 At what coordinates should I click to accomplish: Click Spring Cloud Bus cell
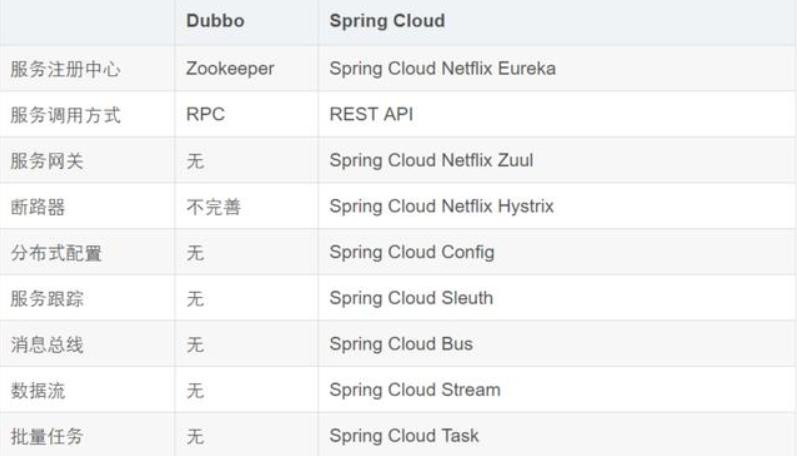coord(400,344)
